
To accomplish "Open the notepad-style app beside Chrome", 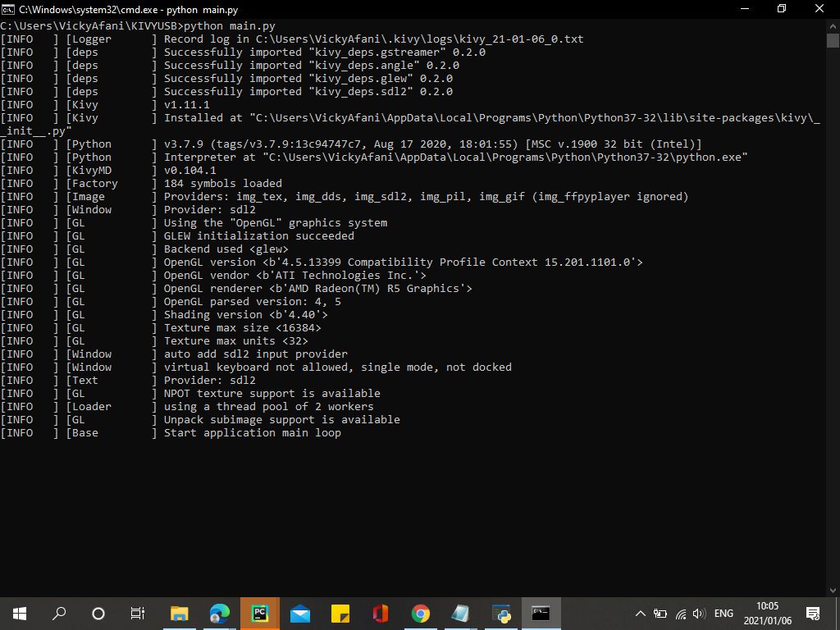I will pos(461,614).
